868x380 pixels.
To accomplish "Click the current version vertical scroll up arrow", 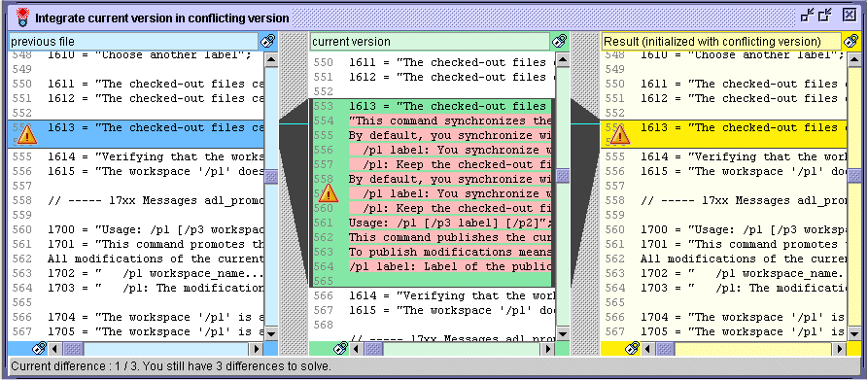I will (563, 59).
